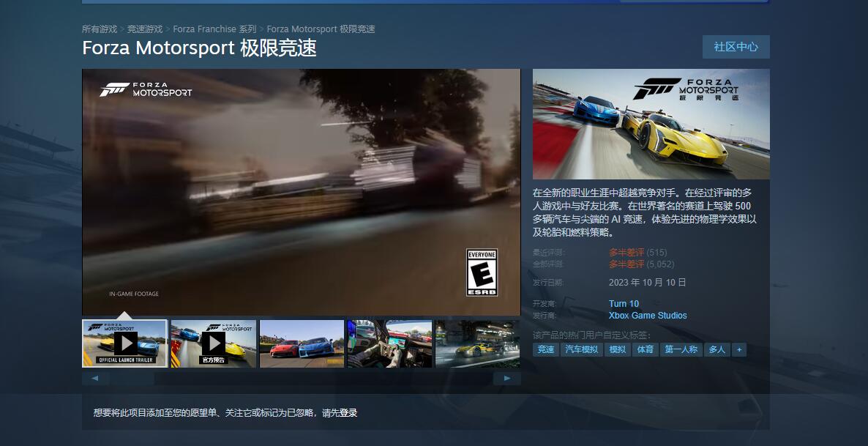Expand more tags with plus button
Viewport: 868px width, 446px height.
point(739,349)
